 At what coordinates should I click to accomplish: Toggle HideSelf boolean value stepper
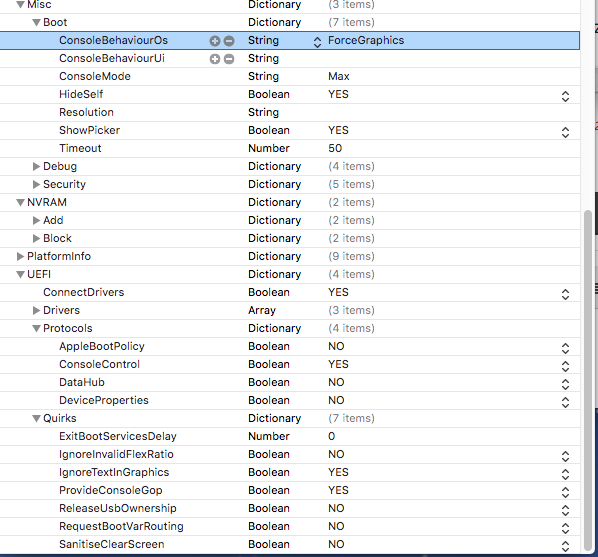565,96
